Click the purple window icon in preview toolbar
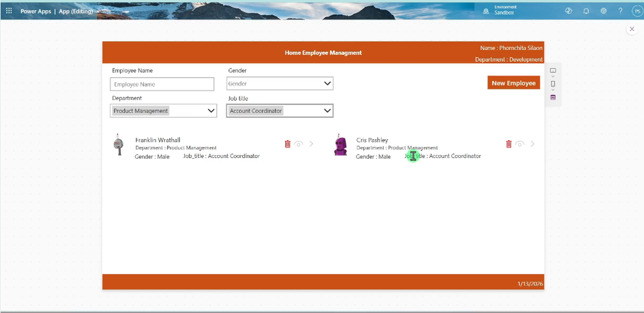Viewport: 644px width, 313px height. (x=553, y=98)
